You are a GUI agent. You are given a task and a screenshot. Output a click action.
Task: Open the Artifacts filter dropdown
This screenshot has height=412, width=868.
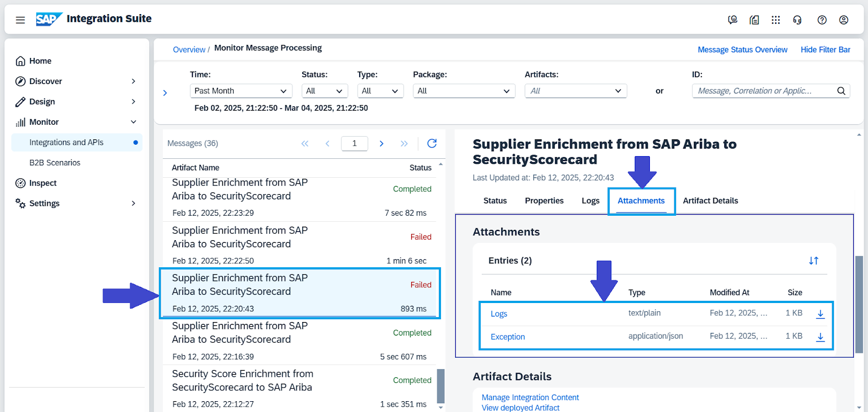click(576, 91)
